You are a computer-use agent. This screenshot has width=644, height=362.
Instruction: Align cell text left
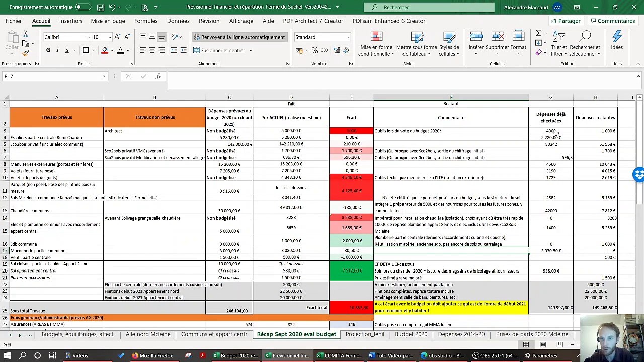143,50
